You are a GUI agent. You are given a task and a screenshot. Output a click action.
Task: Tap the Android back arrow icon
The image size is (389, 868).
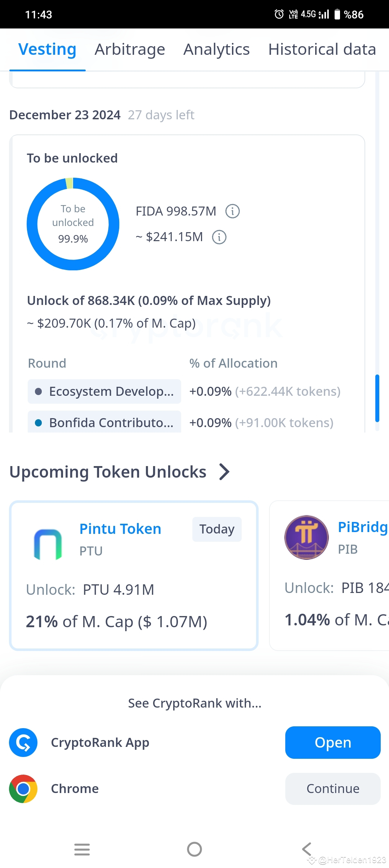(307, 849)
